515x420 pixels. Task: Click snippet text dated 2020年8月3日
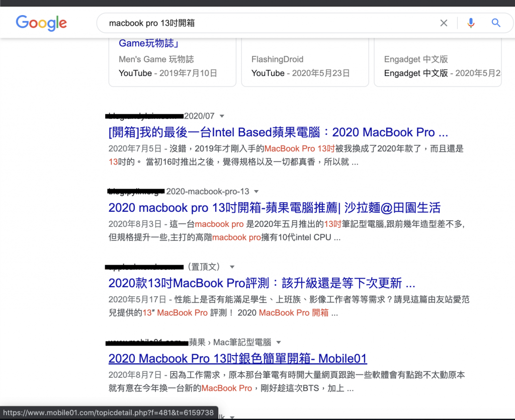point(287,230)
